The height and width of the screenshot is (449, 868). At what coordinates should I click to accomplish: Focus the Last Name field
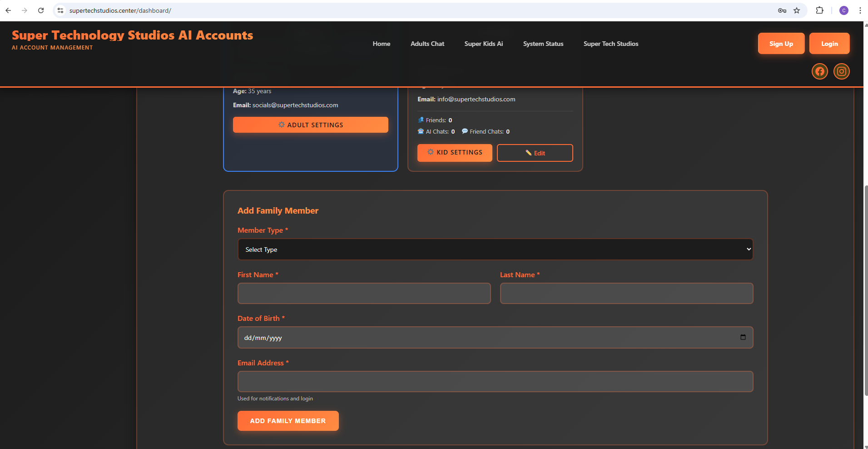click(x=626, y=293)
